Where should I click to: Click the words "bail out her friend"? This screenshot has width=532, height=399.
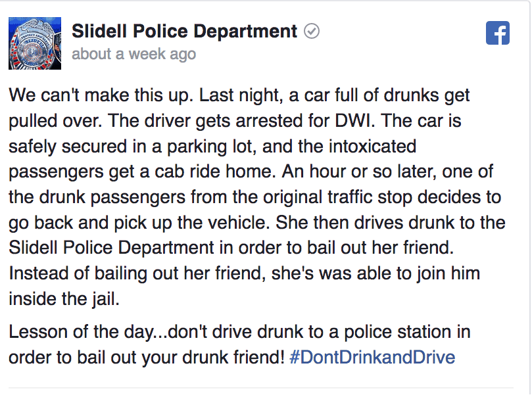pos(380,248)
